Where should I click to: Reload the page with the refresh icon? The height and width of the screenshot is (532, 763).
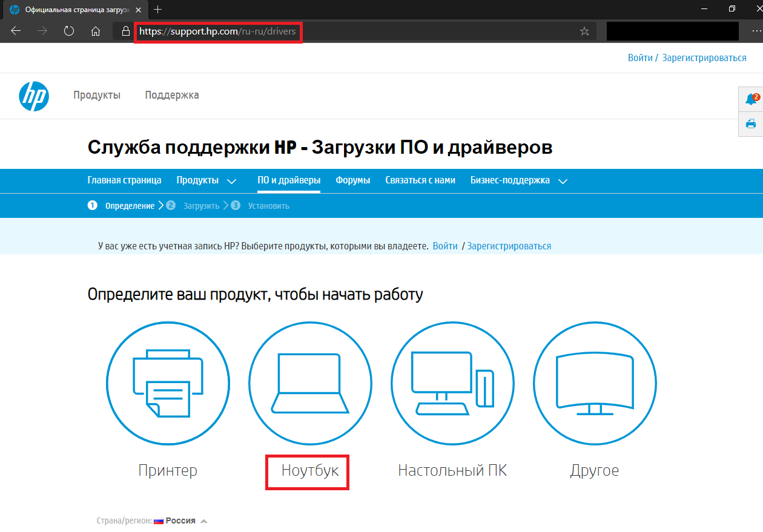[69, 31]
